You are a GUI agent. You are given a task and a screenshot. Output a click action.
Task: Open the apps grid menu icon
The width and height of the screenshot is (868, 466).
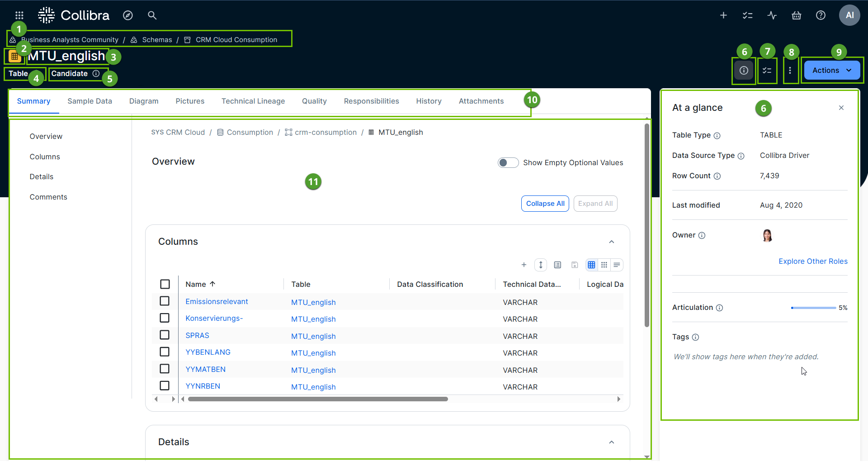[x=19, y=15]
